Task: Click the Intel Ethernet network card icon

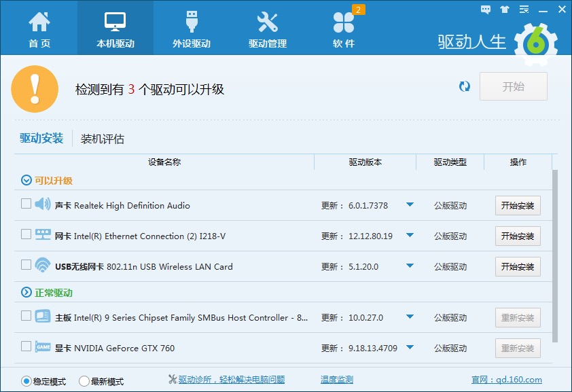Action: pyautogui.click(x=43, y=234)
